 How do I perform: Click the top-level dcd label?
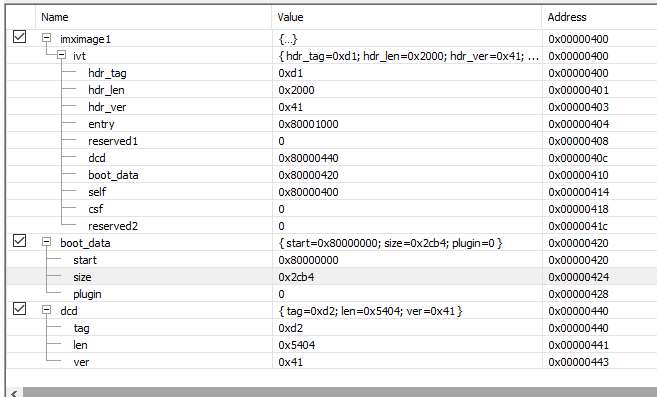point(69,311)
